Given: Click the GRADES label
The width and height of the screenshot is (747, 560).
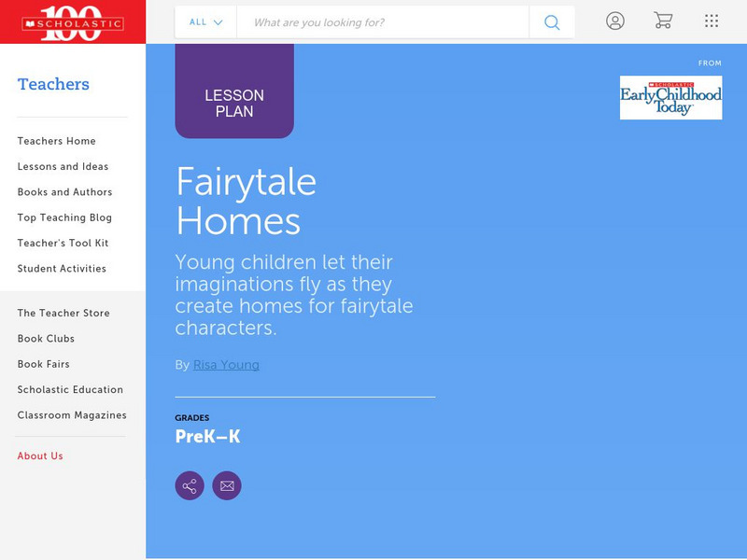Looking at the screenshot, I should 192,417.
